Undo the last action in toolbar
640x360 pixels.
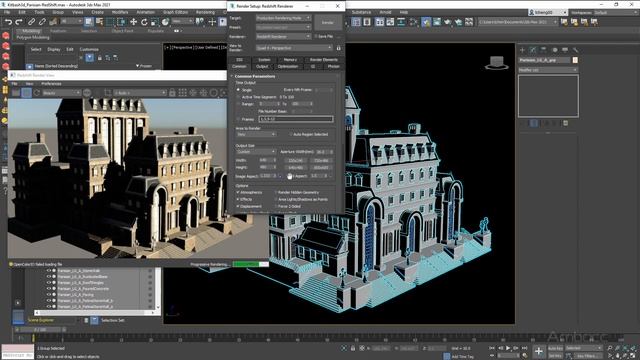tap(8, 22)
